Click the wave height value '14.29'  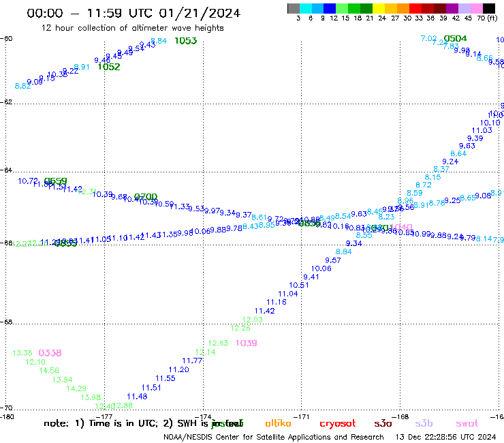(x=76, y=388)
